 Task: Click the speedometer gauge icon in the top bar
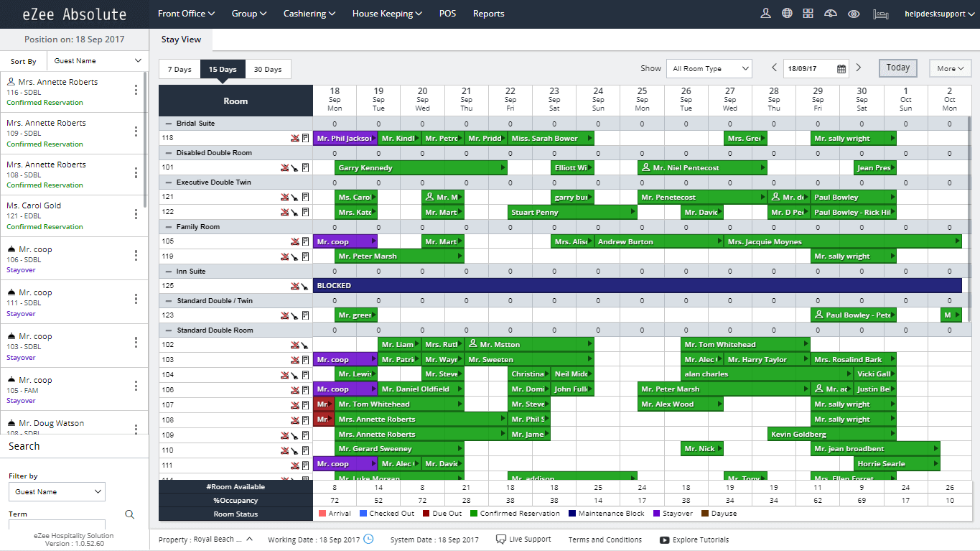(x=830, y=13)
